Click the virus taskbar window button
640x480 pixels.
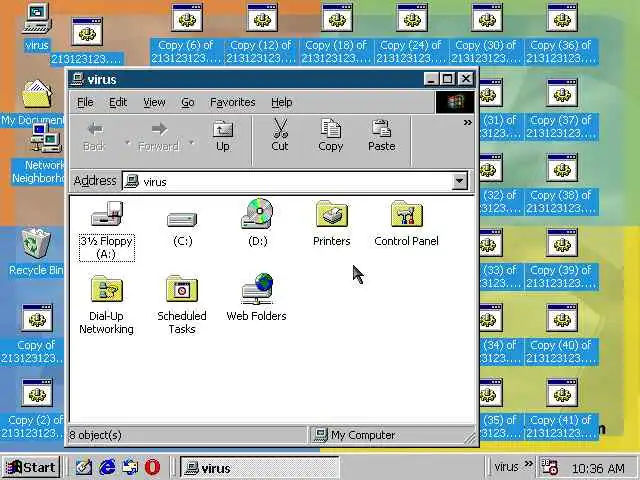260,468
